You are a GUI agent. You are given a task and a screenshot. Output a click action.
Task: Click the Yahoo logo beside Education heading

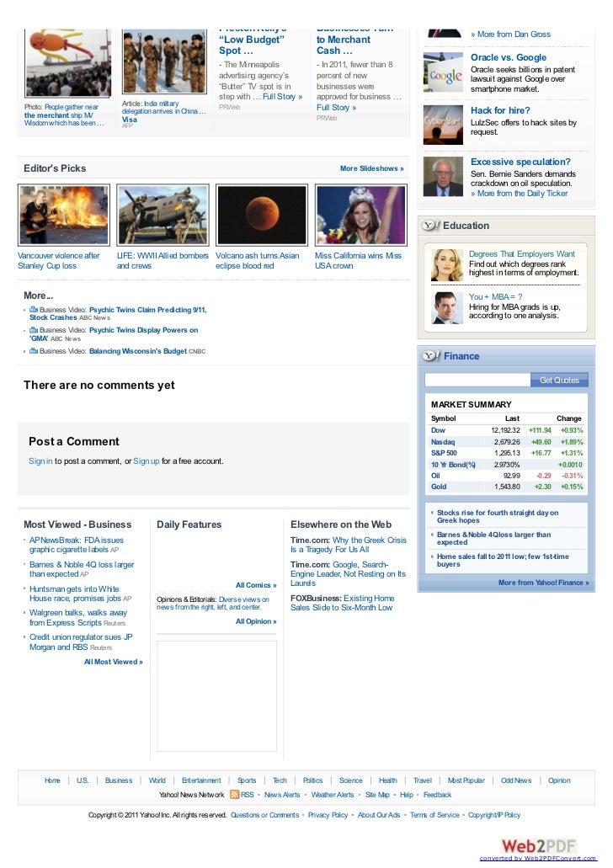(430, 226)
